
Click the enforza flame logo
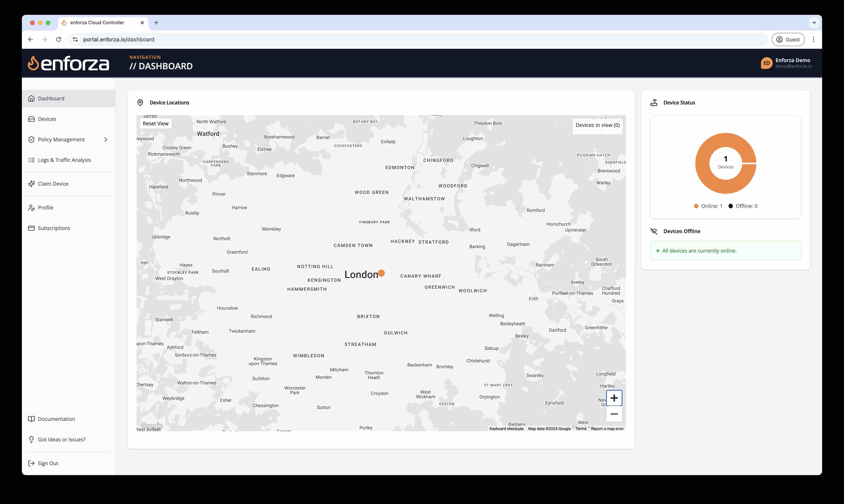[33, 63]
